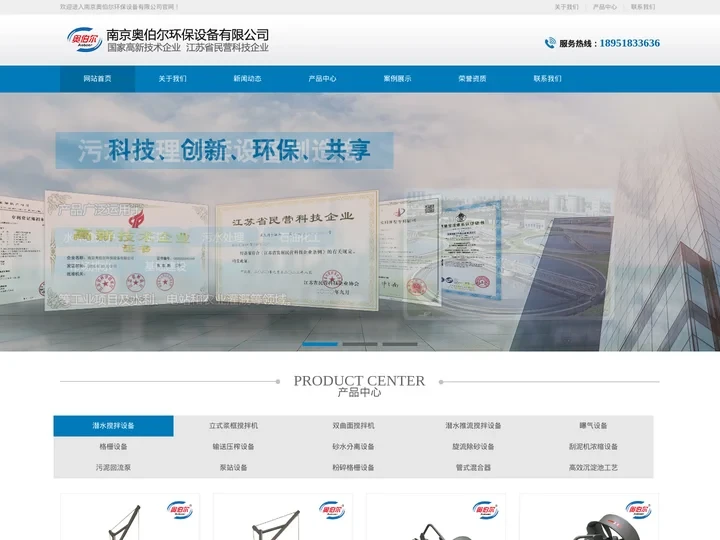
Task: Open the first product card thumbnail
Action: 130,517
